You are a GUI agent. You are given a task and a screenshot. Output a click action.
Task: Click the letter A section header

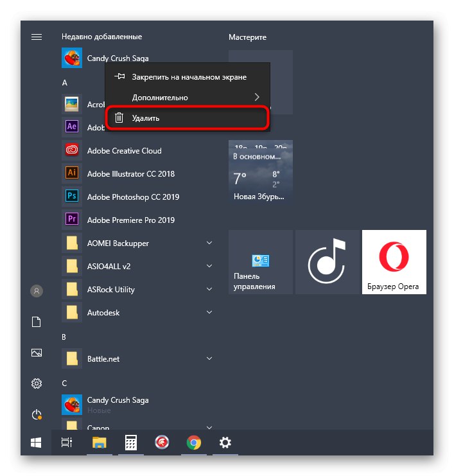(x=65, y=83)
